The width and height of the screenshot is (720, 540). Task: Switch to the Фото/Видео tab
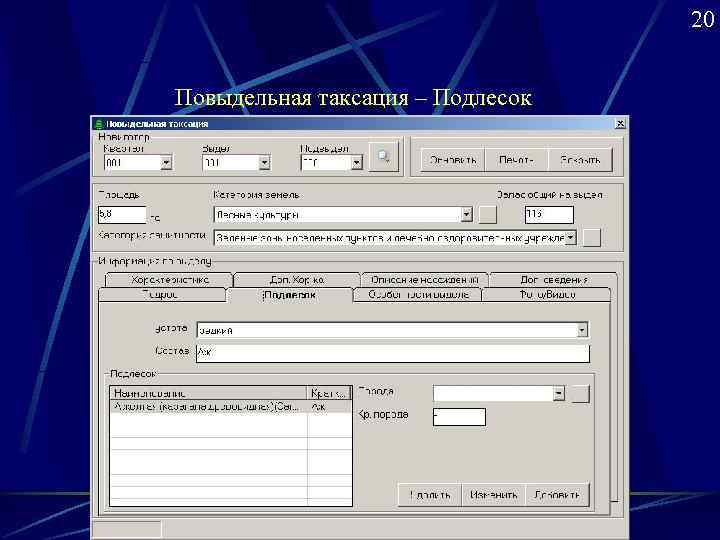pos(546,295)
